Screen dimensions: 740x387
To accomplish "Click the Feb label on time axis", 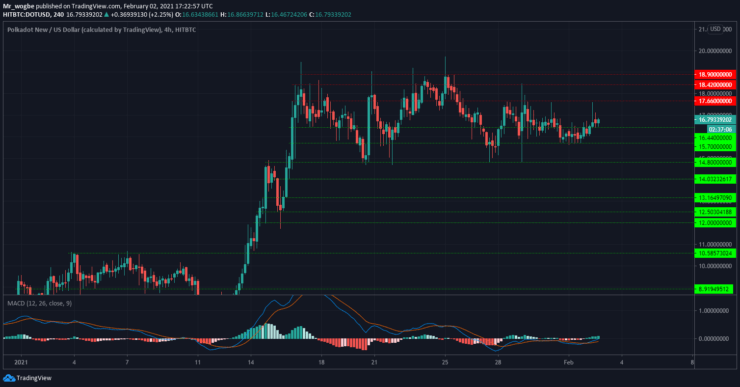I will 569,362.
